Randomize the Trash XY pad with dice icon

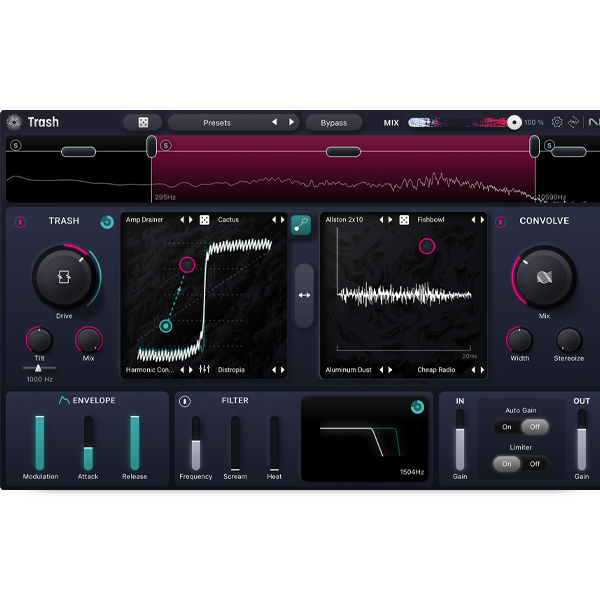pyautogui.click(x=204, y=220)
